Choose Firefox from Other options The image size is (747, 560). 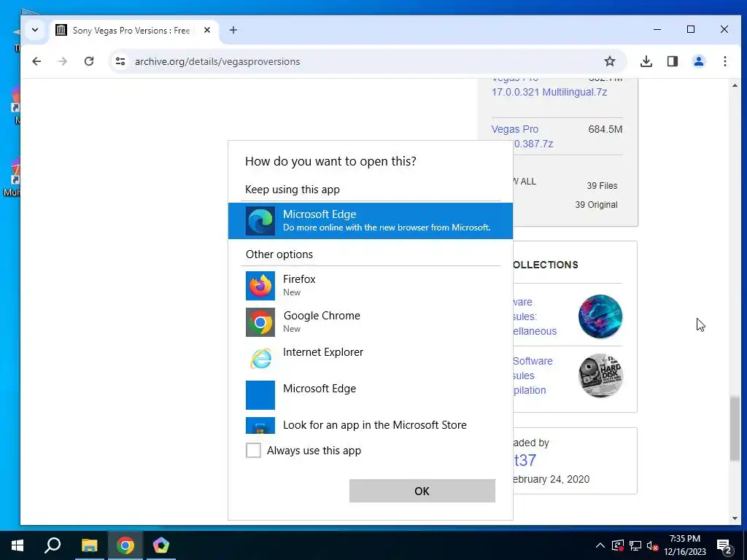pyautogui.click(x=370, y=285)
